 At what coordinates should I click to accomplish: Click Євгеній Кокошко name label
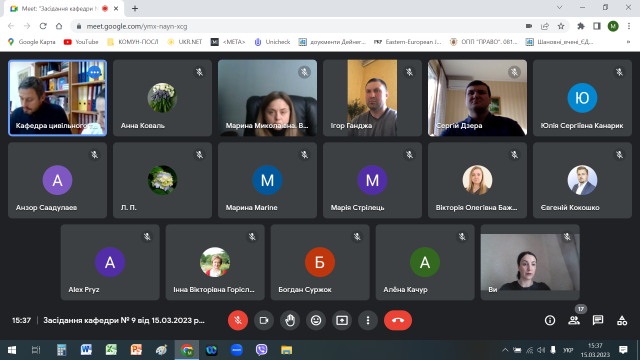point(570,208)
